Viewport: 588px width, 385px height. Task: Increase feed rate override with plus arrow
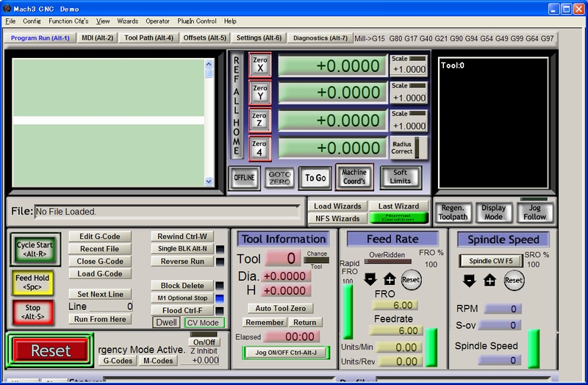[389, 279]
